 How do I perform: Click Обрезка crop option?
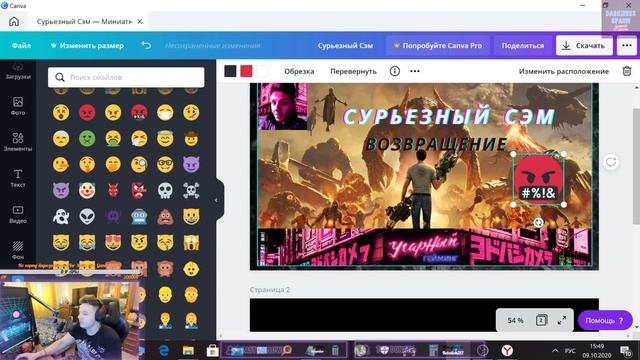tap(299, 71)
